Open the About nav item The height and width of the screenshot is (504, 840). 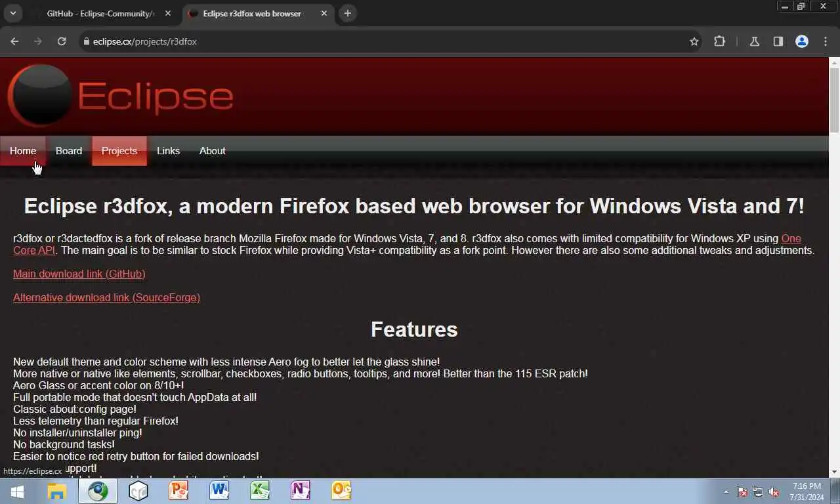212,151
